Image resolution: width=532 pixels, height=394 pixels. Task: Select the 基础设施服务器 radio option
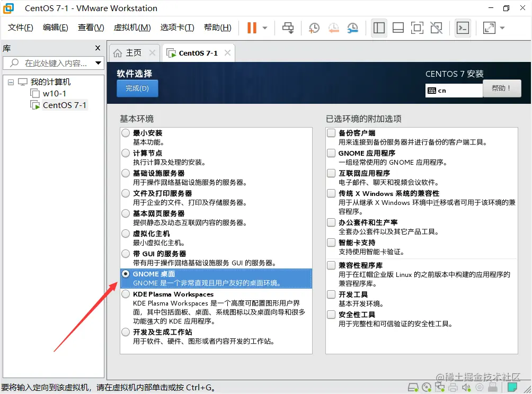[126, 173]
